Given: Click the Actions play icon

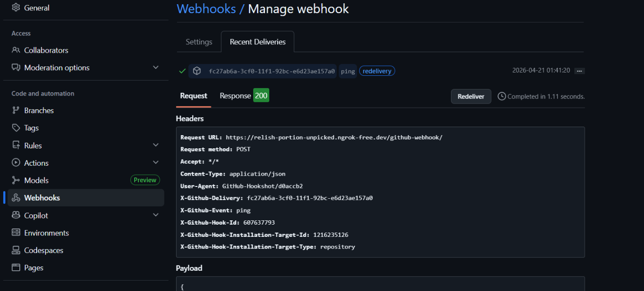Looking at the screenshot, I should 16,163.
